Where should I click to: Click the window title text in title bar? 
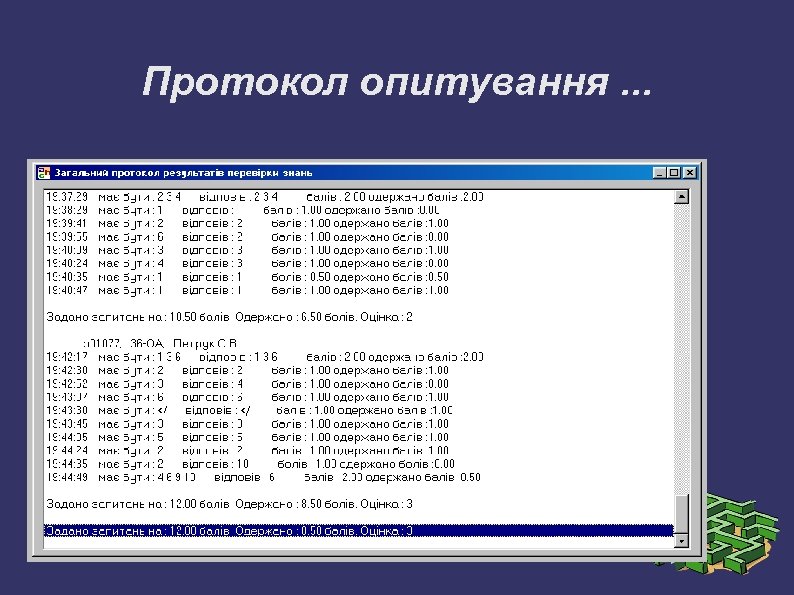pos(183,173)
